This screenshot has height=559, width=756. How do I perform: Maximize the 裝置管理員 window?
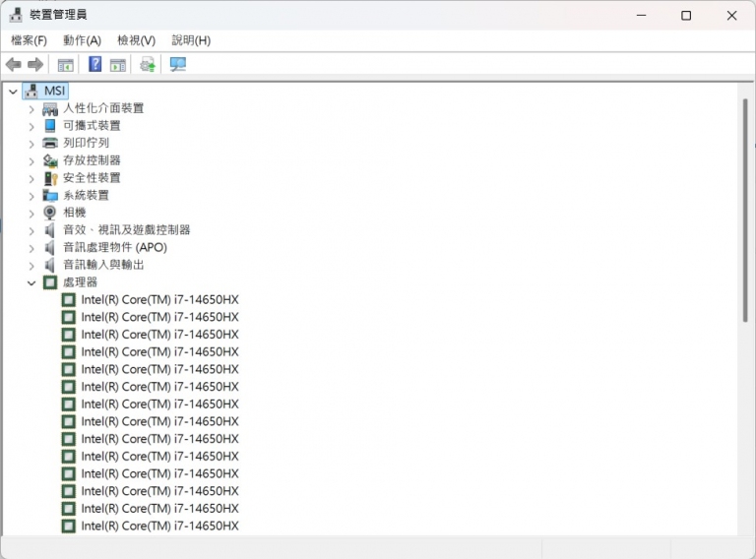click(x=686, y=16)
